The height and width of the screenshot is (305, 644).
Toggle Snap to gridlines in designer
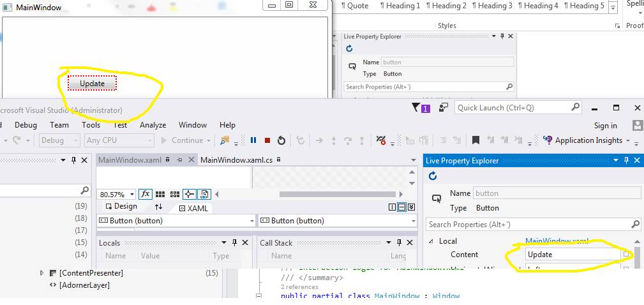[175, 194]
